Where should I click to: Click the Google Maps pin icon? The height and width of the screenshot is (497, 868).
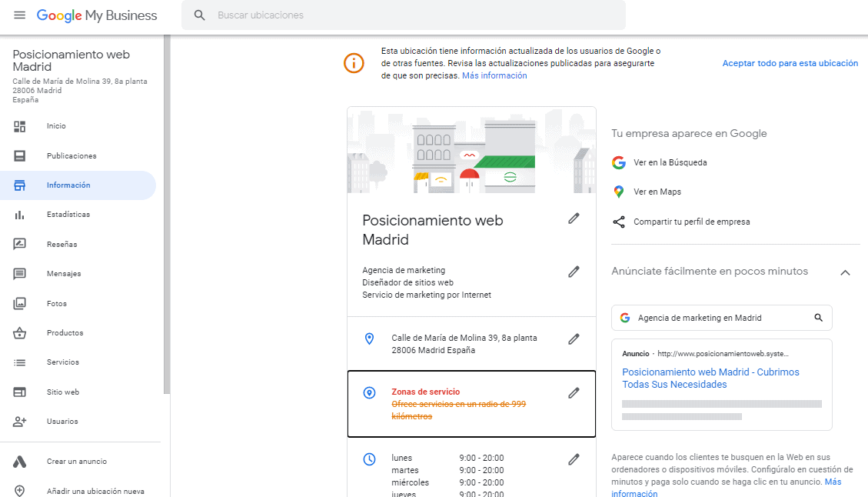coord(619,192)
